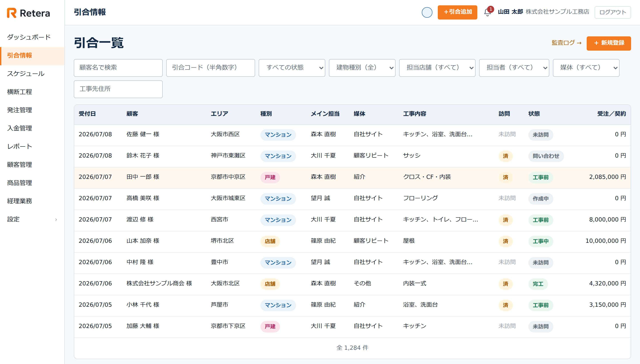
Task: Open 横断工程 from the sidebar
Action: 32,92
